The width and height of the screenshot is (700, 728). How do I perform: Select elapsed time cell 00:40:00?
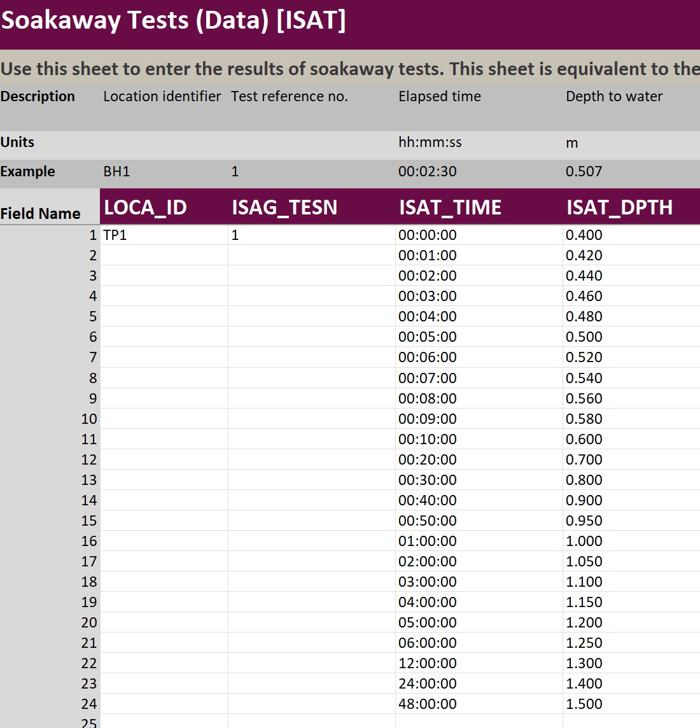479,500
